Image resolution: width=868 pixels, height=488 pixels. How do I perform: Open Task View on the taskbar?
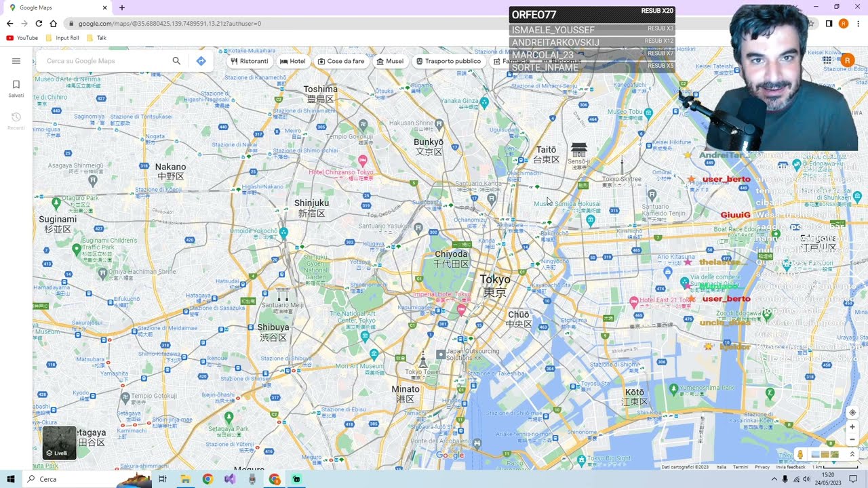(x=163, y=479)
